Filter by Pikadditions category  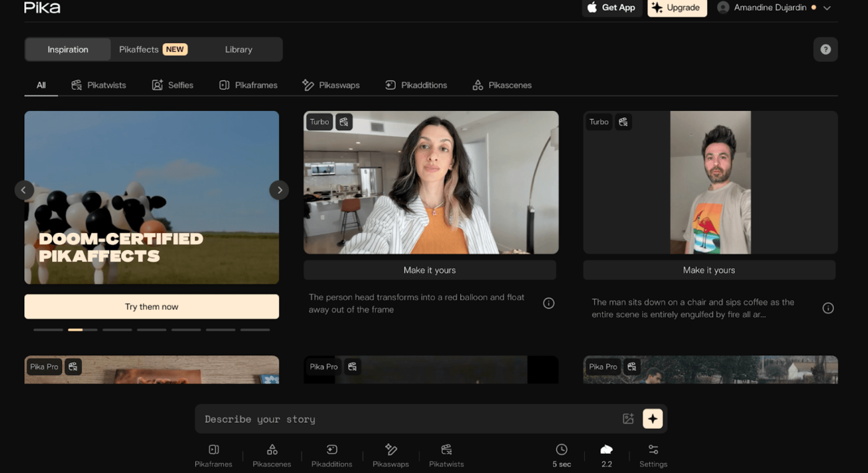416,85
